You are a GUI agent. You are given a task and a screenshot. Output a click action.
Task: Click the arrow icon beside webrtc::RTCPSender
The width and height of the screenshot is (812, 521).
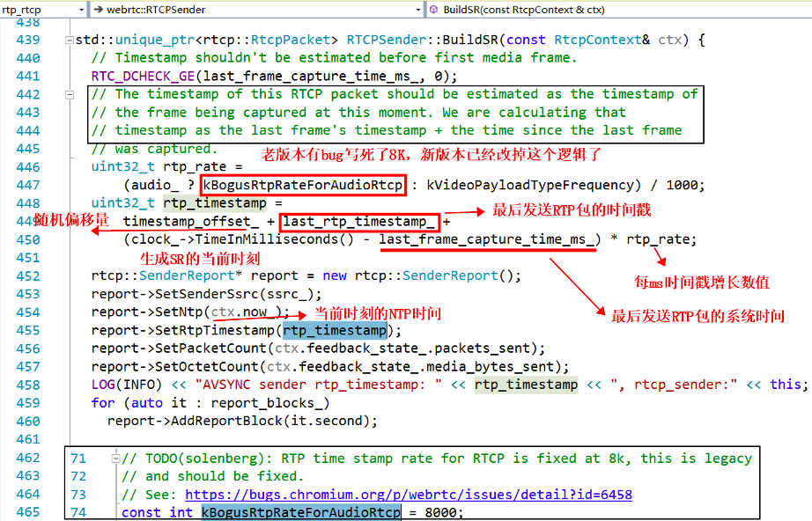pyautogui.click(x=98, y=10)
